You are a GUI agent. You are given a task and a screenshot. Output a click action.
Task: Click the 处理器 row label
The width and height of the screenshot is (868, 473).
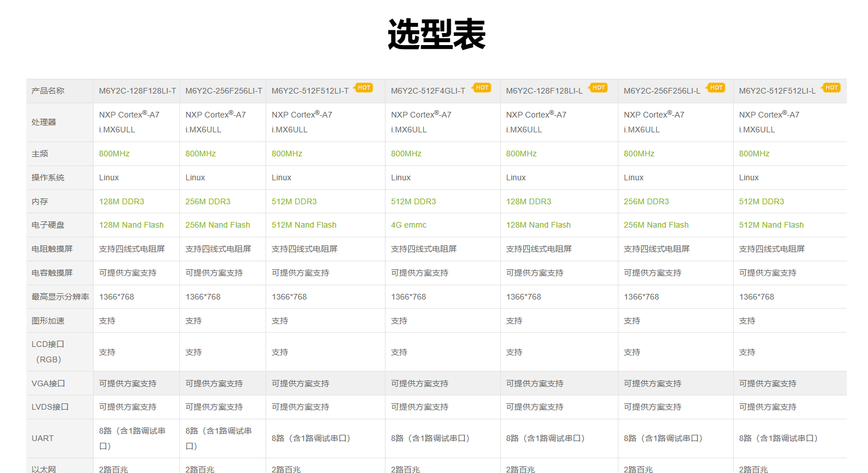click(44, 122)
